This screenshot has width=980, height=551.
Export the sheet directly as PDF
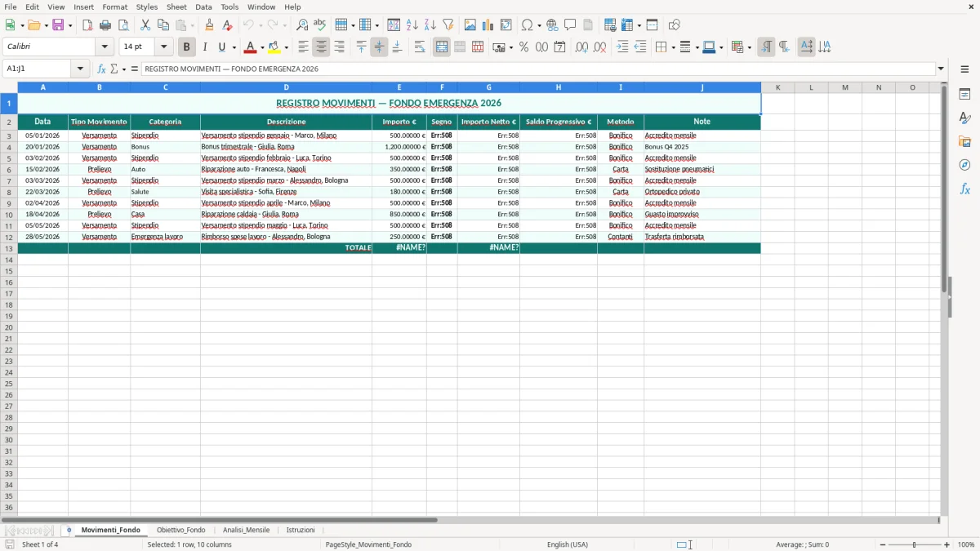point(87,25)
